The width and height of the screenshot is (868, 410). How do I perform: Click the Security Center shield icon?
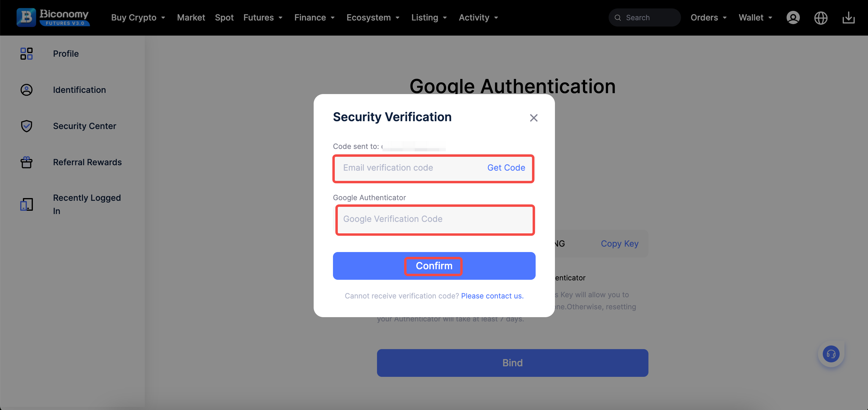(x=26, y=126)
